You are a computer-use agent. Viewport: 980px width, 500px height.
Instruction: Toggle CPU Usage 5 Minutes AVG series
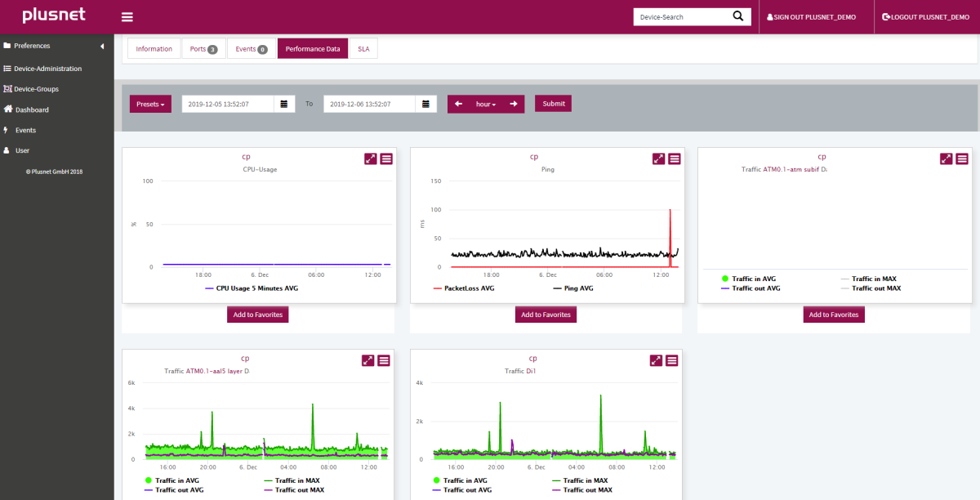click(256, 288)
